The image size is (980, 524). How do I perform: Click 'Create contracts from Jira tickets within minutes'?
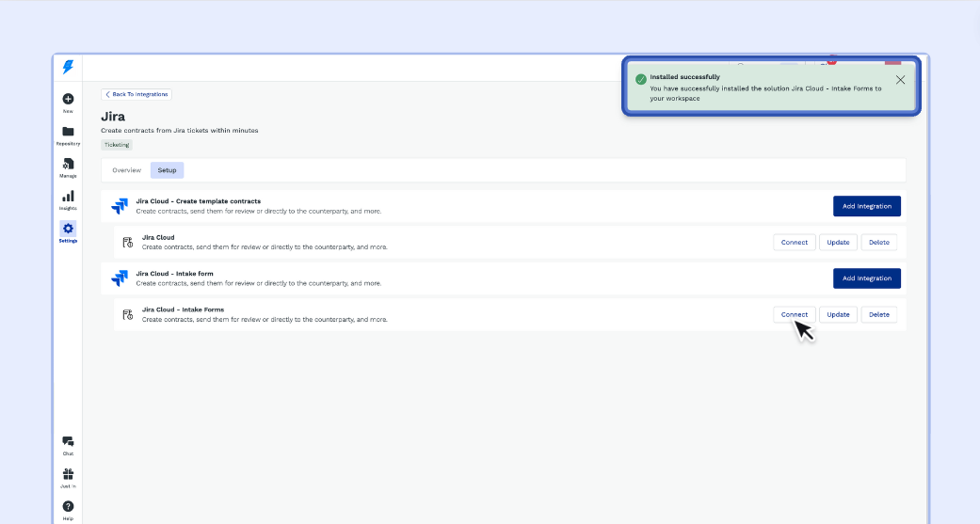(180, 131)
